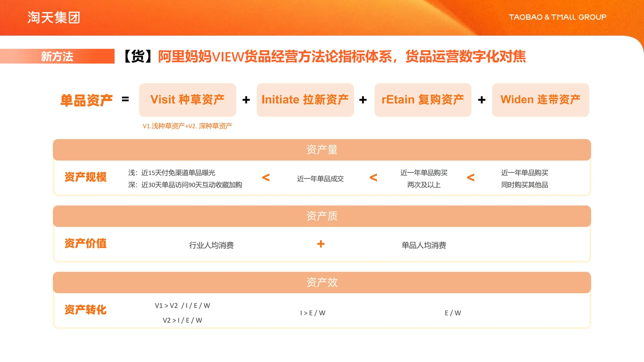The image size is (644, 362).
Task: Select the rEtain 复购资产 card
Action: (423, 100)
